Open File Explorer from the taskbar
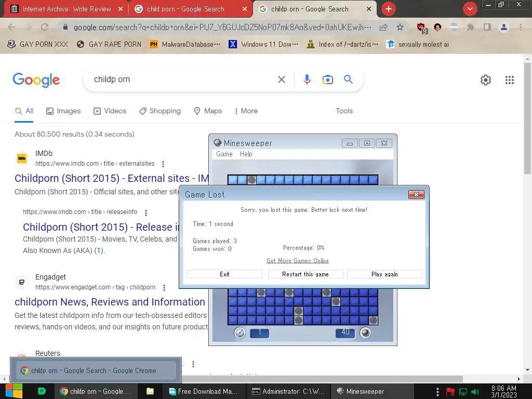The width and height of the screenshot is (532, 399). 150,391
